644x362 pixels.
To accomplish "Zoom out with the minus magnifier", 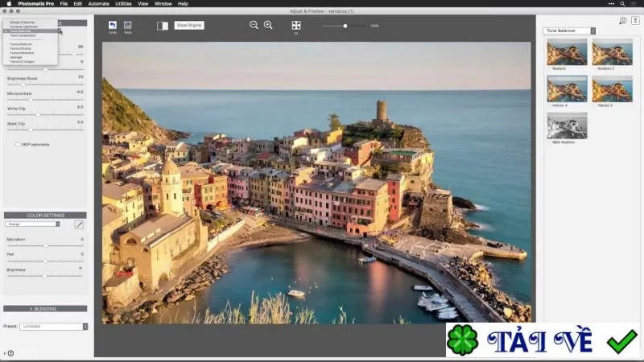I will [x=254, y=25].
